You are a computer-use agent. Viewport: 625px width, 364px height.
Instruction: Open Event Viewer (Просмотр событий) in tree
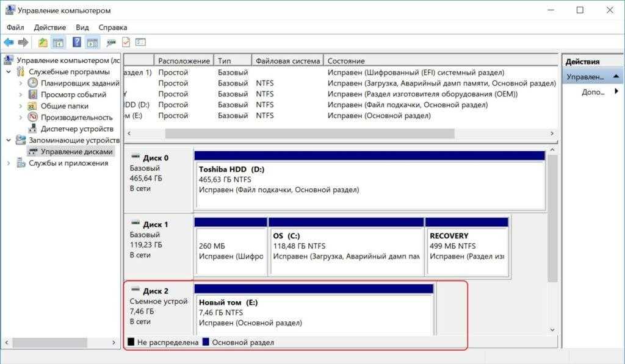pos(73,95)
